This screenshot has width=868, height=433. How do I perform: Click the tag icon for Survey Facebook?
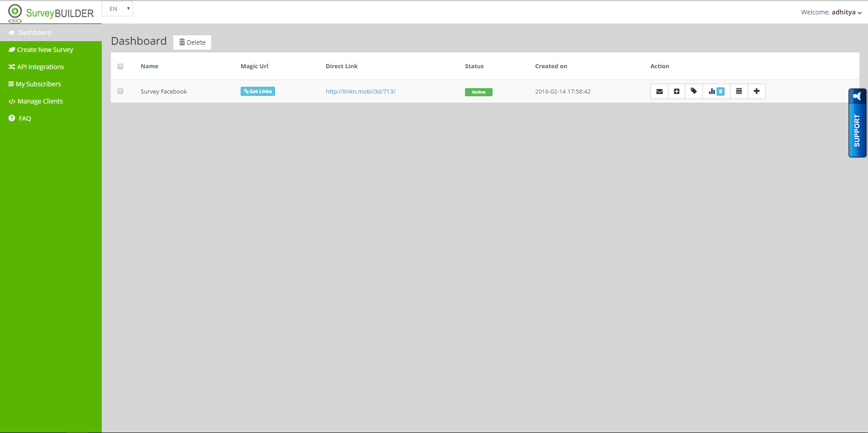694,91
